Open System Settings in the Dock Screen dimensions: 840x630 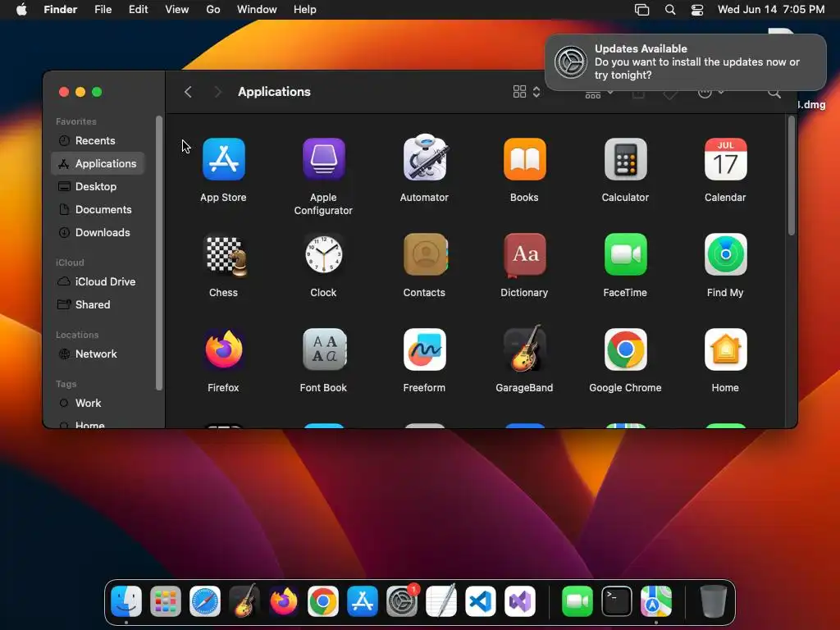402,601
